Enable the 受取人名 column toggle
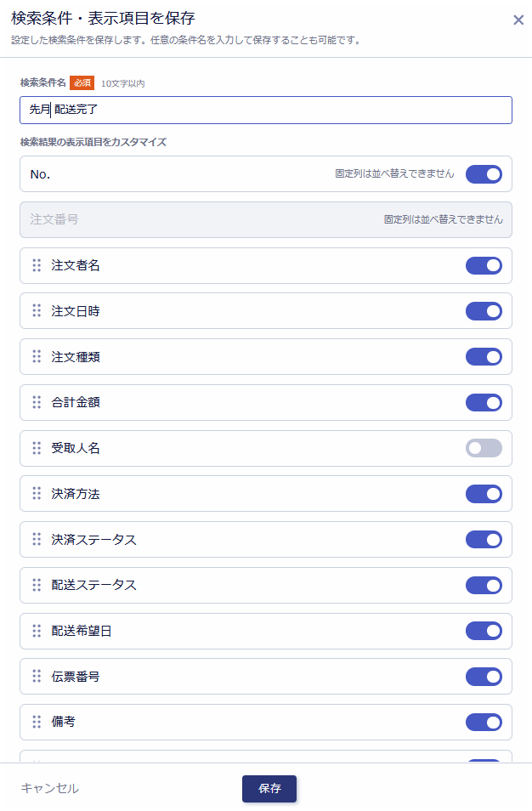The image size is (532, 811). click(x=484, y=448)
